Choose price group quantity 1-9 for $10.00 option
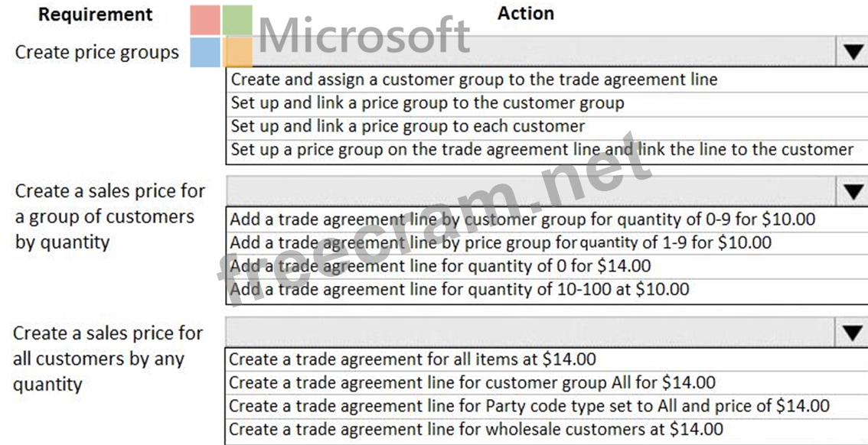Screen dimensions: 868x445 tap(501, 243)
